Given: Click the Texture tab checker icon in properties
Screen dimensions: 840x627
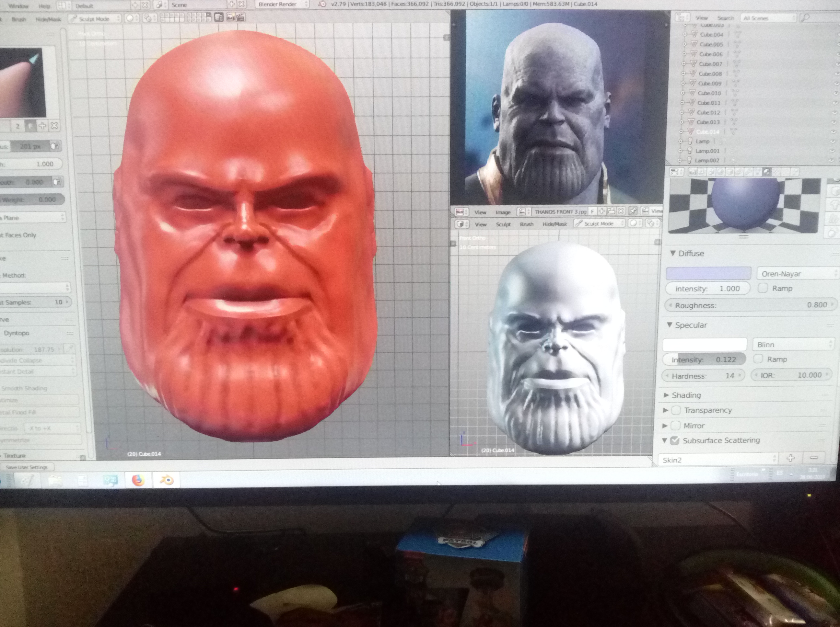Looking at the screenshot, I should pyautogui.click(x=776, y=172).
